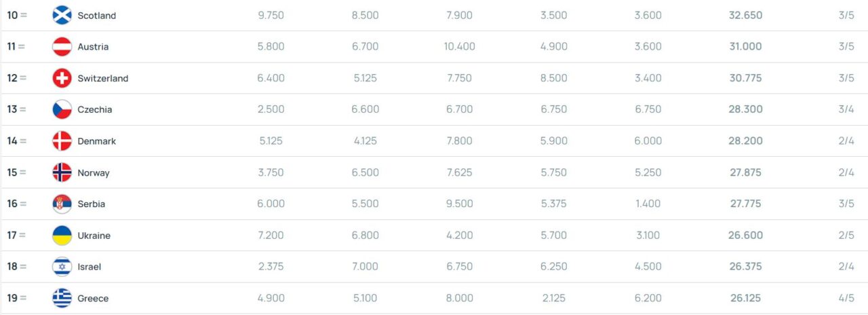Click the Serbia flag icon
The width and height of the screenshot is (868, 315).
pyautogui.click(x=62, y=204)
